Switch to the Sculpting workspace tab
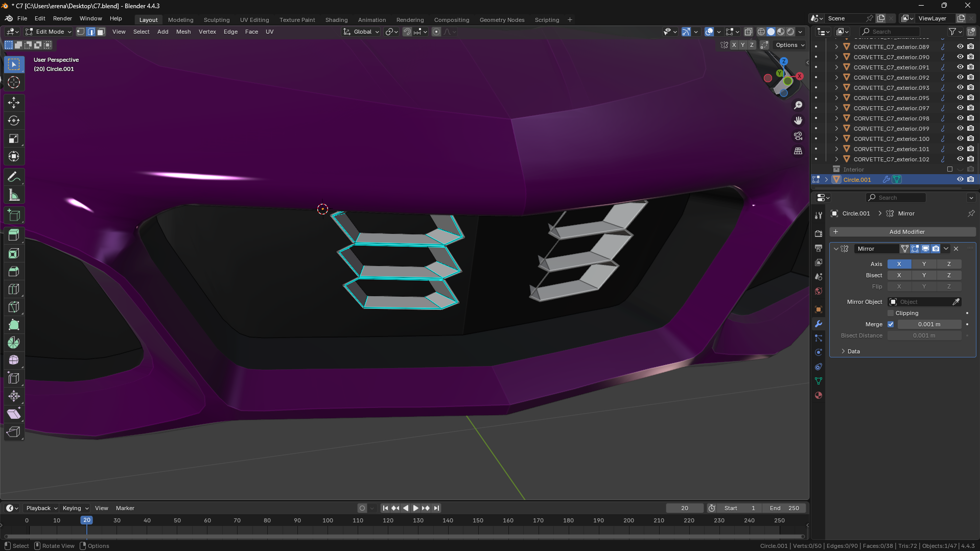Viewport: 980px width, 551px height. click(x=217, y=20)
